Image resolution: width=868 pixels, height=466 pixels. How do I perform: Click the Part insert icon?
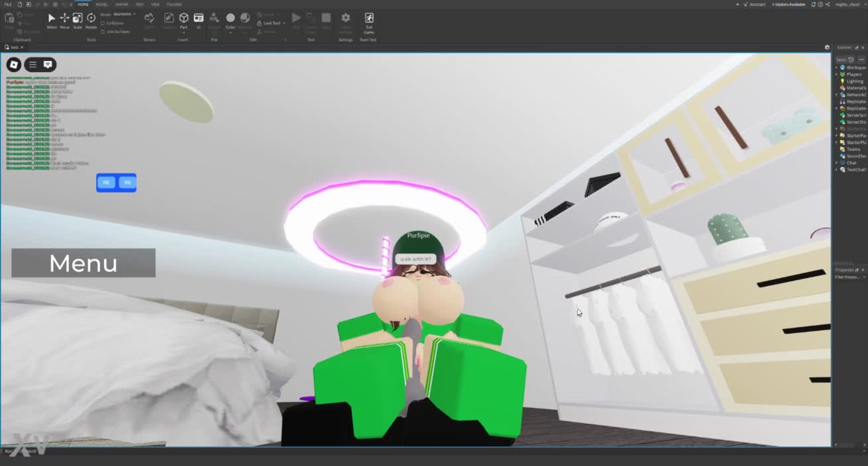184,19
